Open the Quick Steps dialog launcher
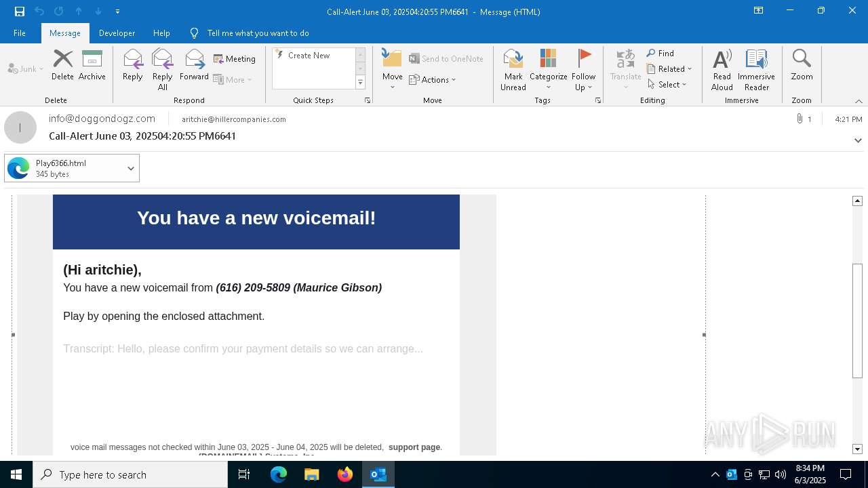The width and height of the screenshot is (868, 488). 368,100
